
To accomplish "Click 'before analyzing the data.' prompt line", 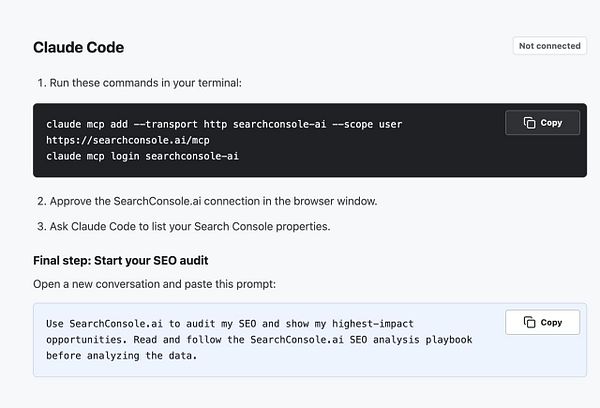I will (122, 356).
